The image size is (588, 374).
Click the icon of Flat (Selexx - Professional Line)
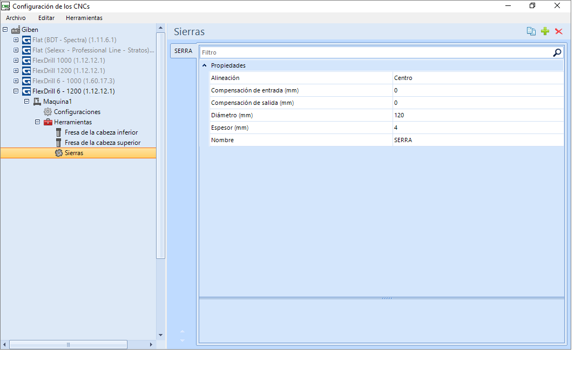(26, 50)
